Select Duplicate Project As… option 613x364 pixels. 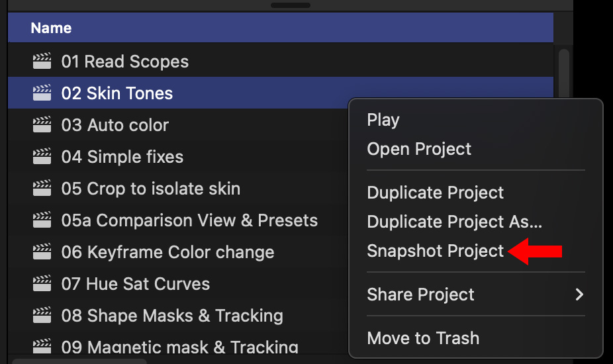tap(454, 222)
